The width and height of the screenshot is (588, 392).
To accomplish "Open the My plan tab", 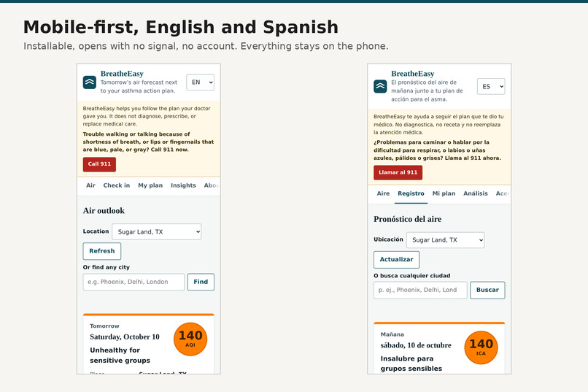I will pyautogui.click(x=150, y=185).
